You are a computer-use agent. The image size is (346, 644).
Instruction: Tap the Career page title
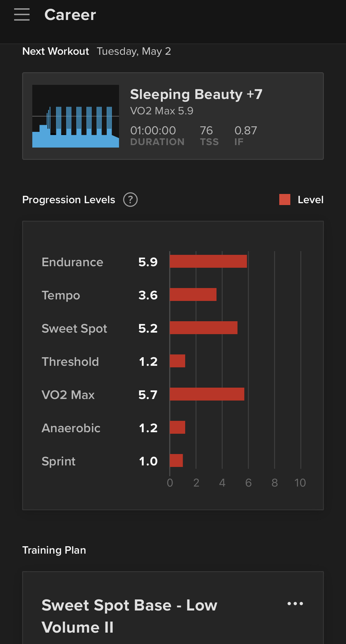coord(70,15)
